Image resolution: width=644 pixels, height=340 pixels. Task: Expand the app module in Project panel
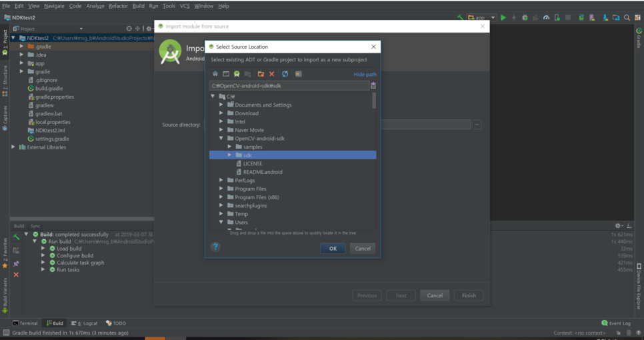(x=21, y=63)
